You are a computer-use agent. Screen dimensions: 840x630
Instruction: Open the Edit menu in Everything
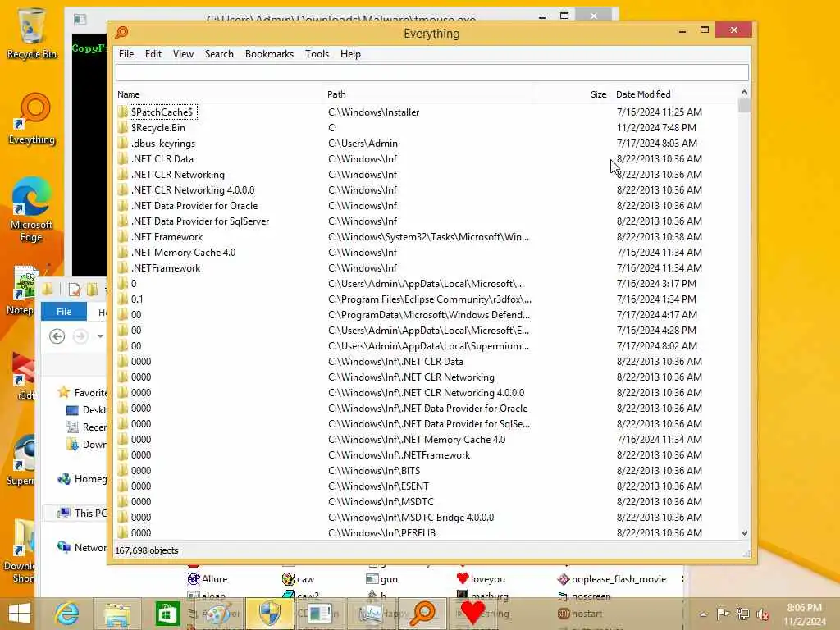[x=153, y=54]
